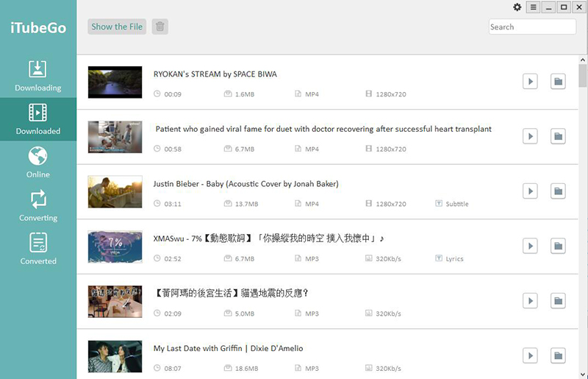The height and width of the screenshot is (379, 588).
Task: Click the 18.6MB size of Griffin audio
Action: [x=241, y=369]
